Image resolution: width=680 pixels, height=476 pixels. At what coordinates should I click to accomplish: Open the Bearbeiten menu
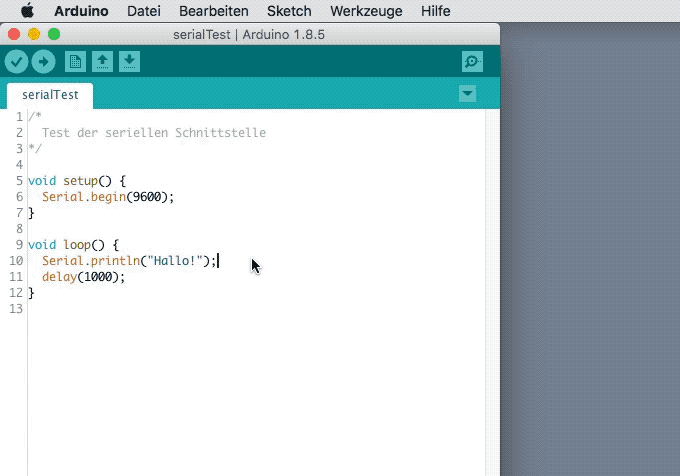click(213, 11)
